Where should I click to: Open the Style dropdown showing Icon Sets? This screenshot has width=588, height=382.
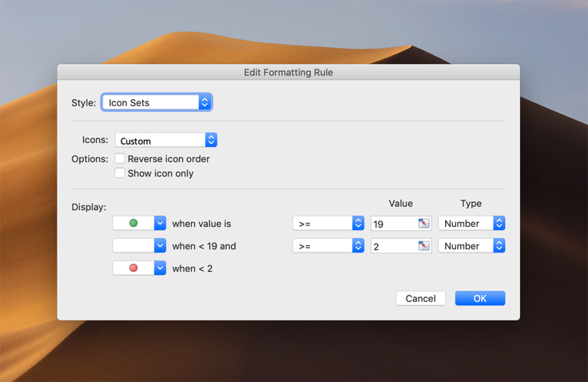[x=157, y=102]
